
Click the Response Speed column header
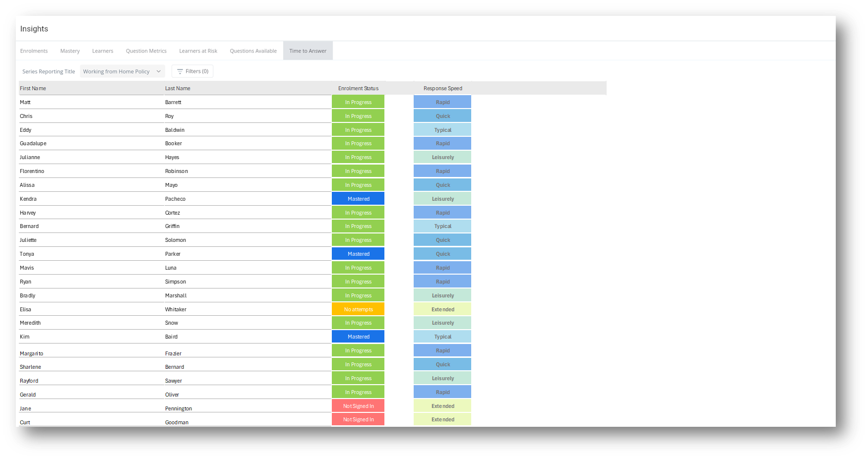[442, 88]
